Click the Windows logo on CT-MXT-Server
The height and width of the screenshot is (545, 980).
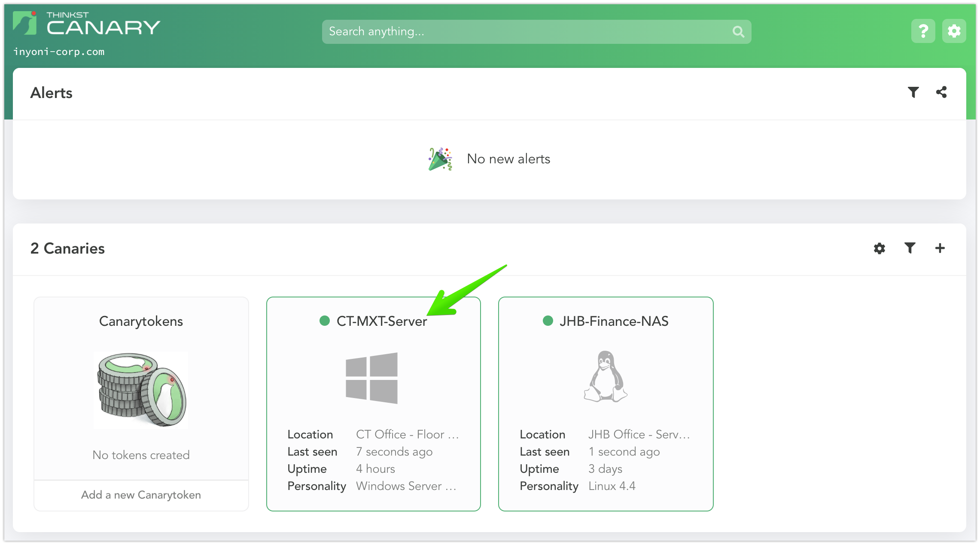pyautogui.click(x=371, y=378)
